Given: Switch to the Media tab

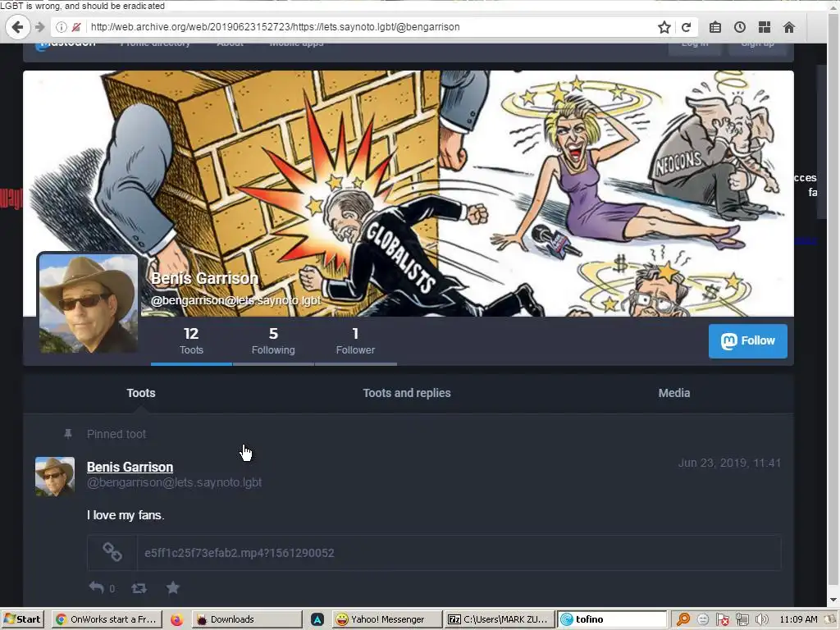Looking at the screenshot, I should click(x=674, y=393).
